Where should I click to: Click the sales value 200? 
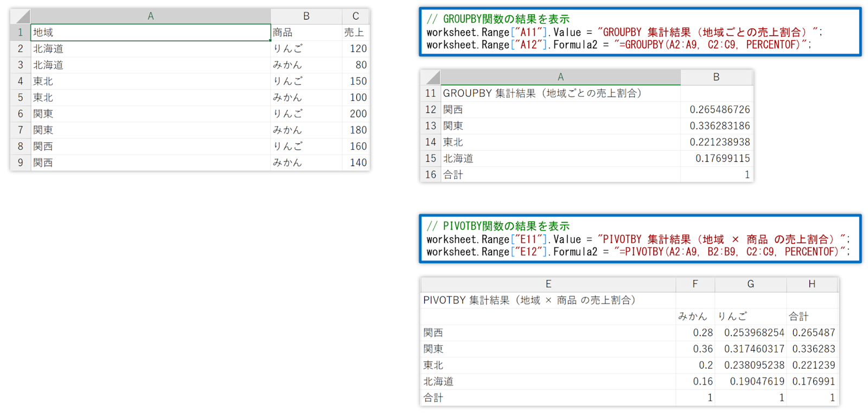pos(356,114)
